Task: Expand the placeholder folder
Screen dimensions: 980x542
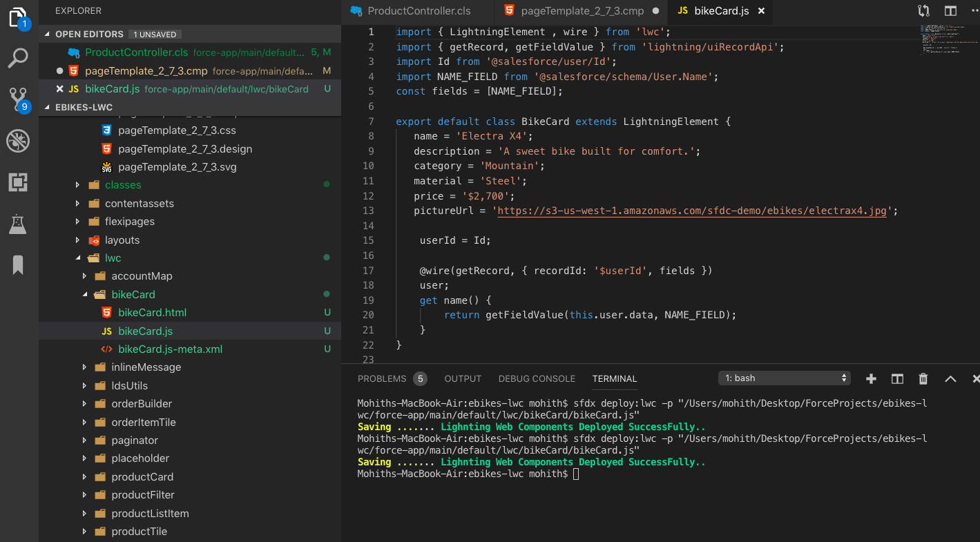Action: click(x=85, y=458)
